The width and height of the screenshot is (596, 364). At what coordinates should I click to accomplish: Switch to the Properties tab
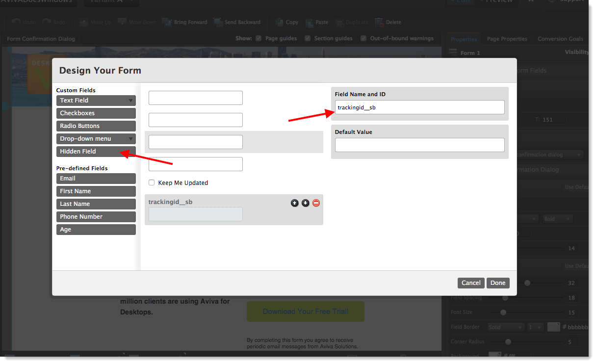point(464,39)
